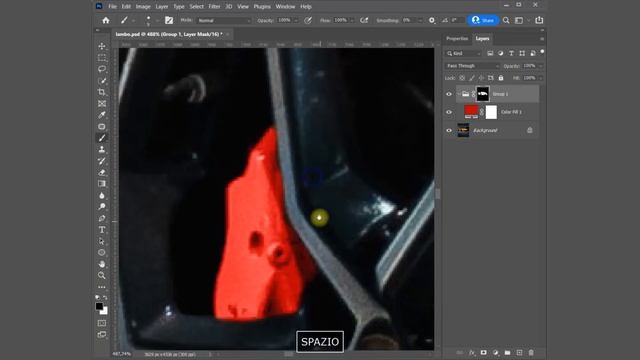
Task: Open the Fill percentage dropdown
Action: pyautogui.click(x=540, y=78)
